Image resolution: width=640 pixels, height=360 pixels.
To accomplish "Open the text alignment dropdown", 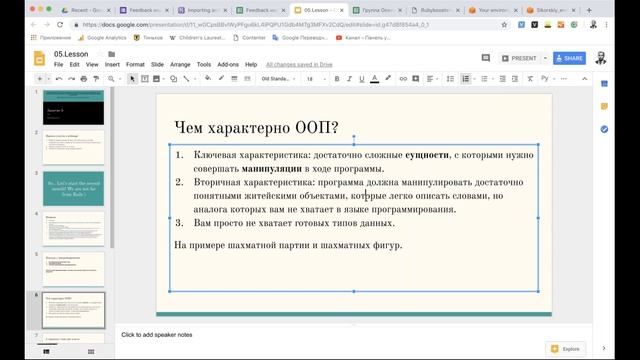I will point(432,79).
